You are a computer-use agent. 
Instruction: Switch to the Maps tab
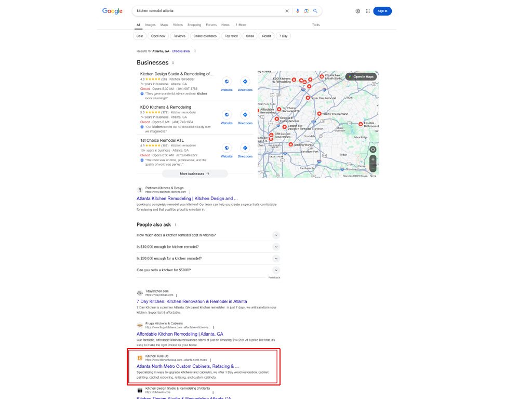coord(164,25)
